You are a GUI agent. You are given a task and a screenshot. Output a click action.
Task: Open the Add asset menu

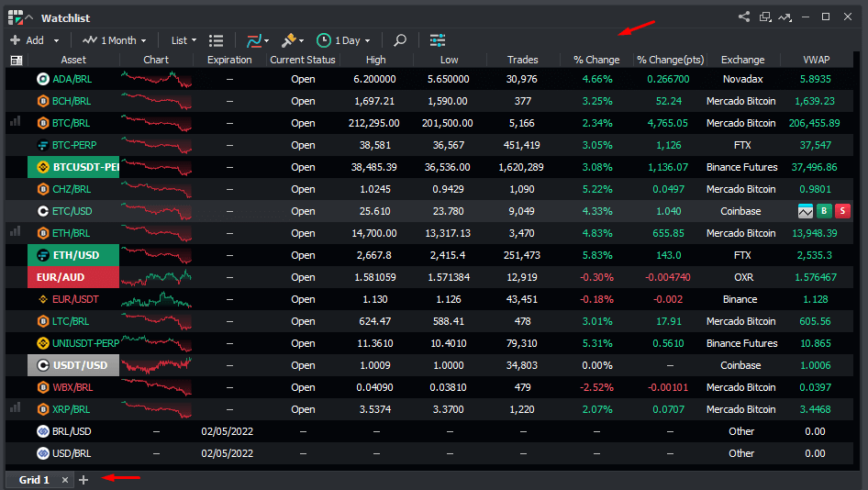tap(34, 40)
